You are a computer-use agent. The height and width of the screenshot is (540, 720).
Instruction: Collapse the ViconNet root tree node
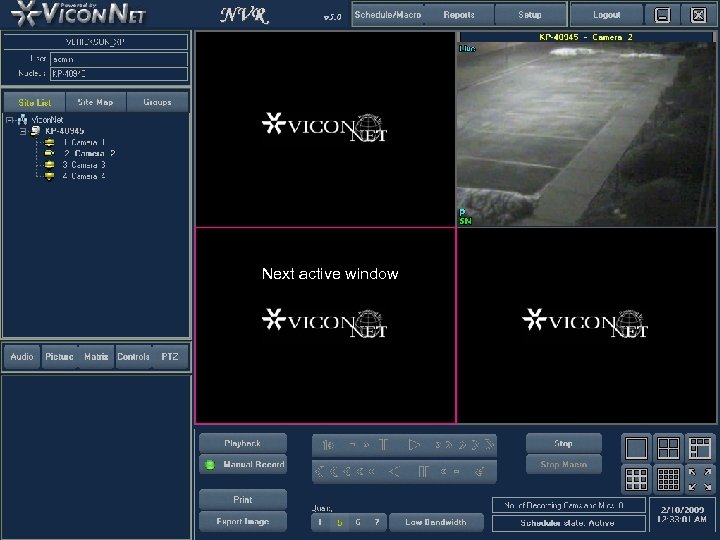pos(9,120)
